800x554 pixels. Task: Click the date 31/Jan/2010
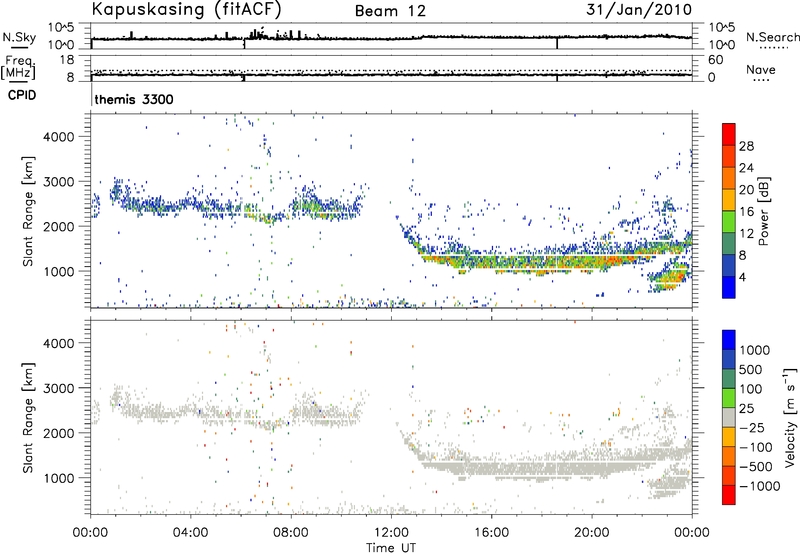[639, 10]
